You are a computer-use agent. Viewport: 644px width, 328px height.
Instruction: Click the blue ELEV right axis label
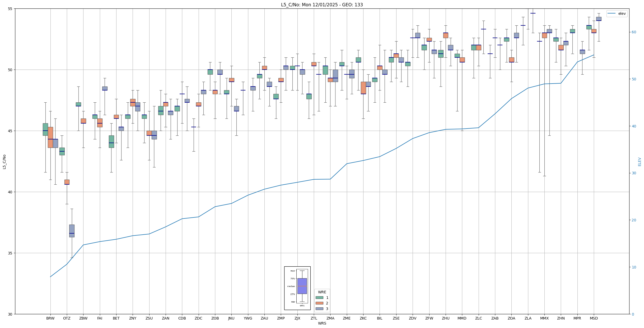click(x=640, y=162)
